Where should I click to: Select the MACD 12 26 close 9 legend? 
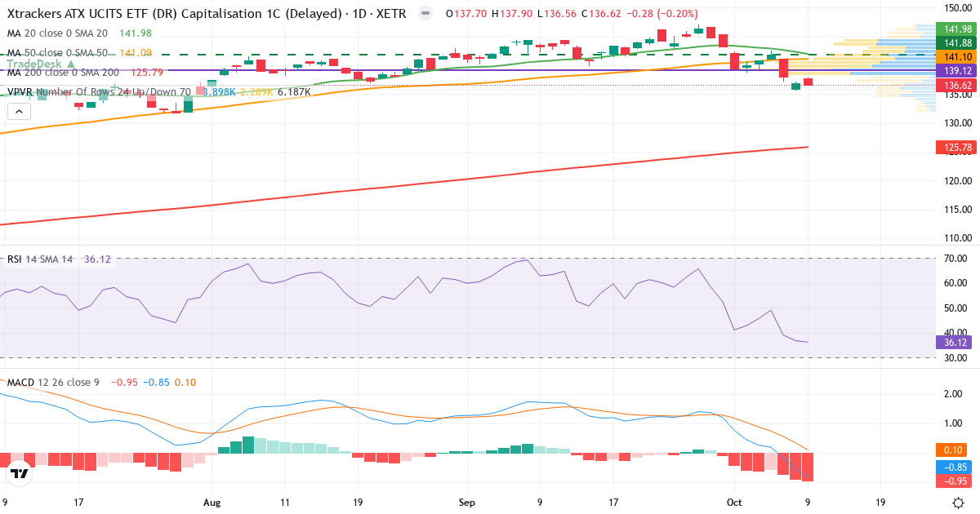coord(54,383)
